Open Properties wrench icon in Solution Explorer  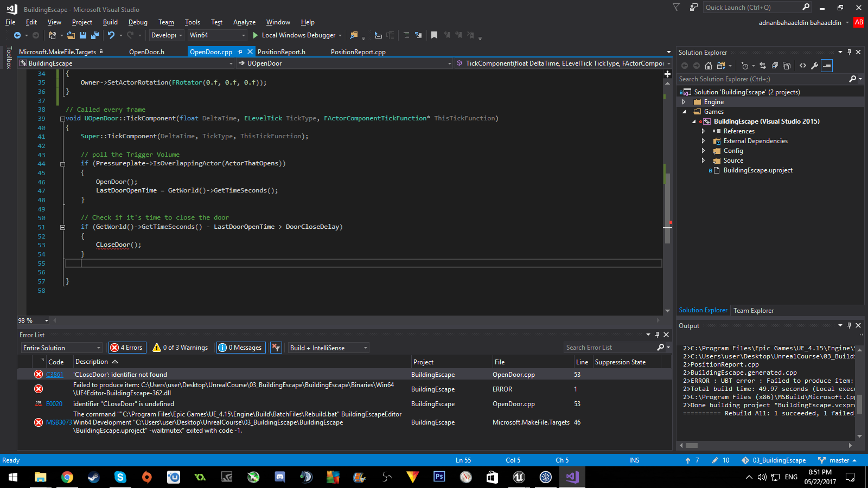[x=814, y=66]
